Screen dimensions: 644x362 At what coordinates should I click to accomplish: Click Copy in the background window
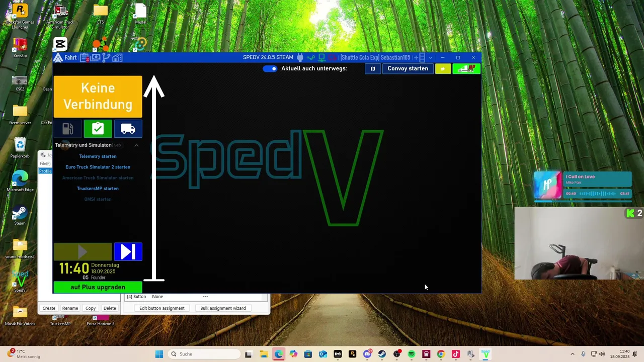(x=91, y=308)
